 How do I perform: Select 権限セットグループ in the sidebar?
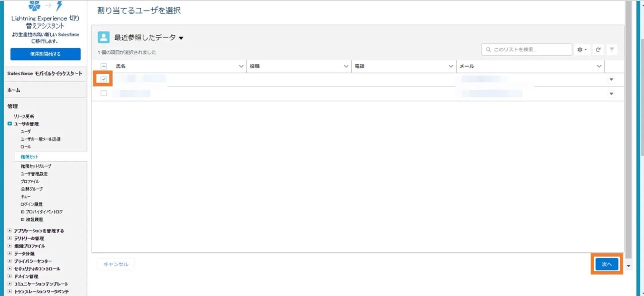pyautogui.click(x=36, y=166)
